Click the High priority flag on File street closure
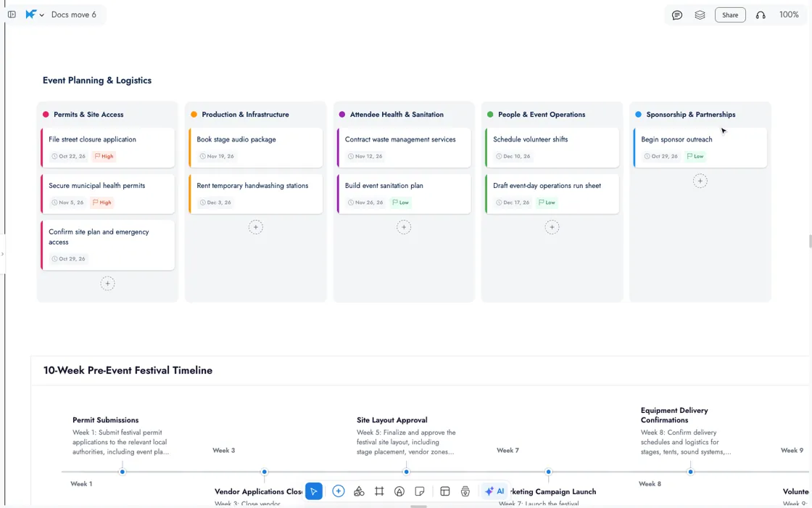 click(x=104, y=156)
